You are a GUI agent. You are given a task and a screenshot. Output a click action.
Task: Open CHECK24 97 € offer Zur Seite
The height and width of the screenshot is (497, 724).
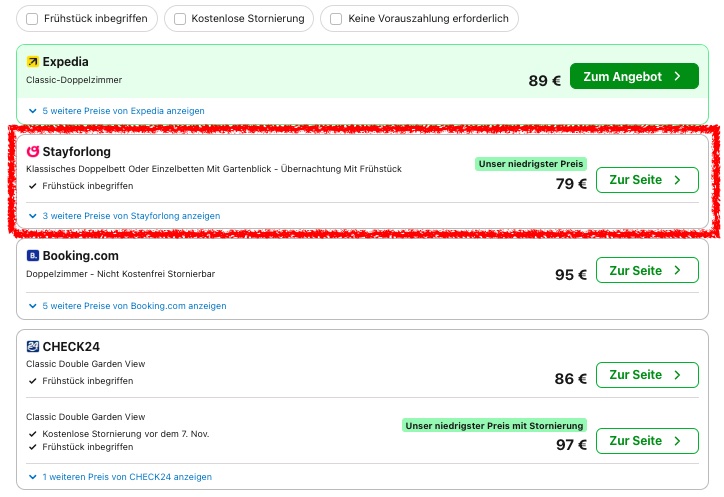647,441
